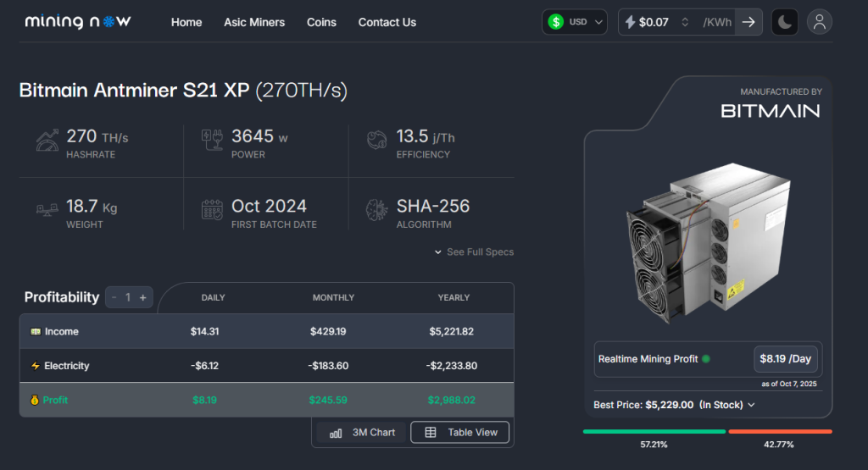
Task: Click the hashrate speedometer icon
Action: pyautogui.click(x=47, y=141)
